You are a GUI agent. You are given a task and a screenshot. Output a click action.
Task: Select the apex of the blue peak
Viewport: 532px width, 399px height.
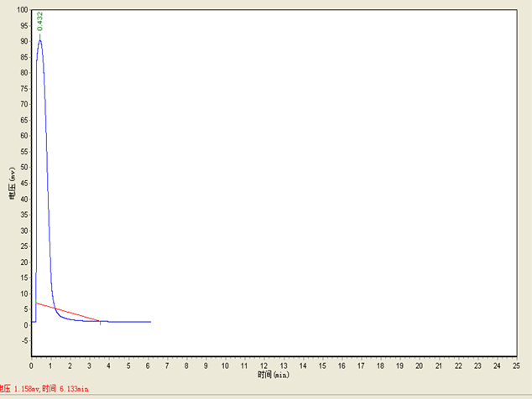click(x=39, y=40)
